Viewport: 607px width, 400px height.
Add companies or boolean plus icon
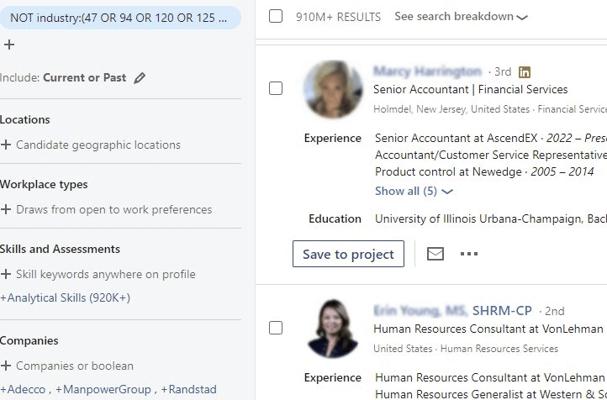[6, 366]
